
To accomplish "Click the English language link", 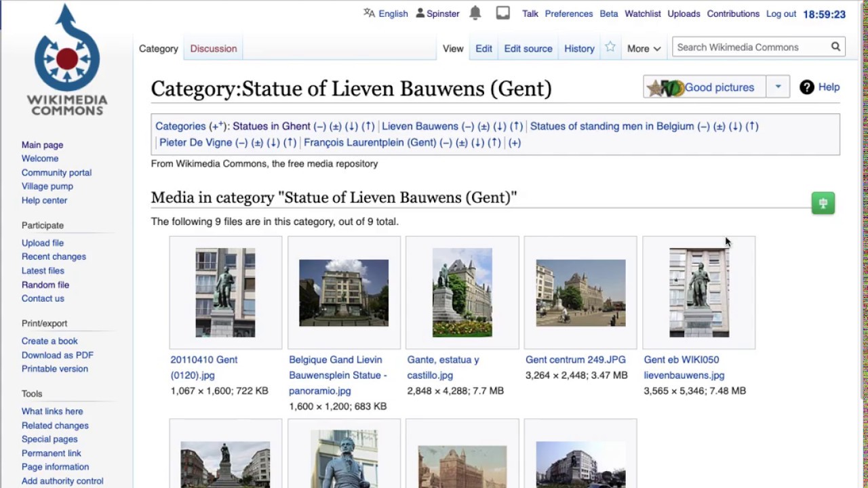I will point(393,14).
